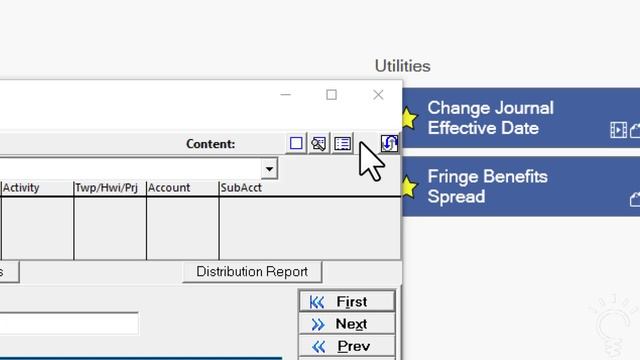640x360 pixels.
Task: Minimize the dialog window
Action: [x=285, y=95]
